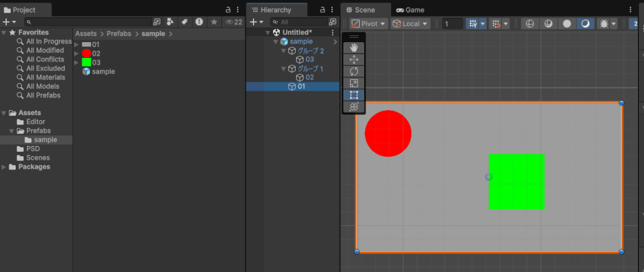Open the PSD folder
The width and height of the screenshot is (644, 272).
click(33, 149)
